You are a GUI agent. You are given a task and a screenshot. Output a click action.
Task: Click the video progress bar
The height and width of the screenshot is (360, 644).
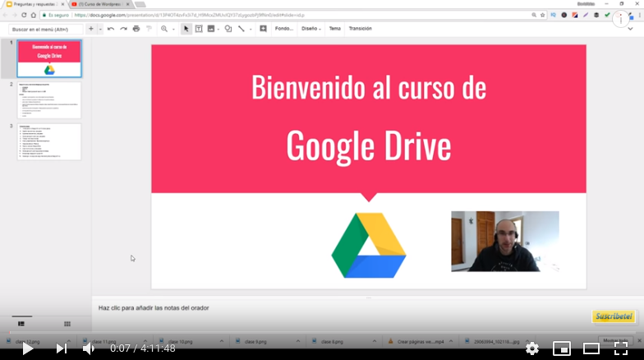322,332
